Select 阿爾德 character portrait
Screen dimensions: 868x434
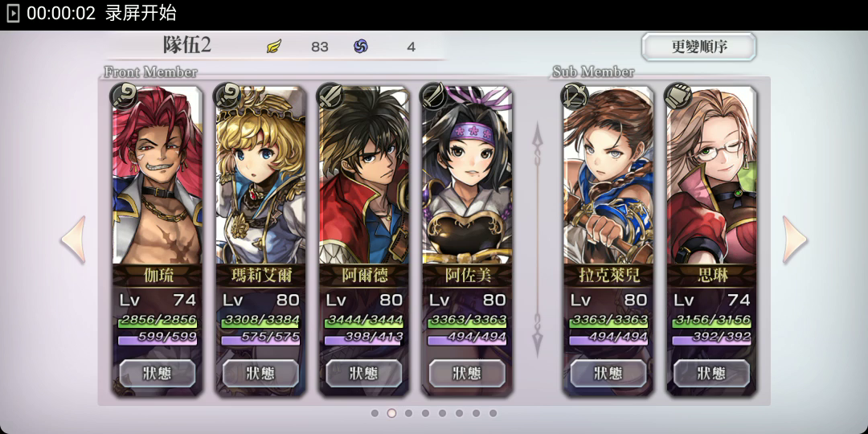point(364,175)
